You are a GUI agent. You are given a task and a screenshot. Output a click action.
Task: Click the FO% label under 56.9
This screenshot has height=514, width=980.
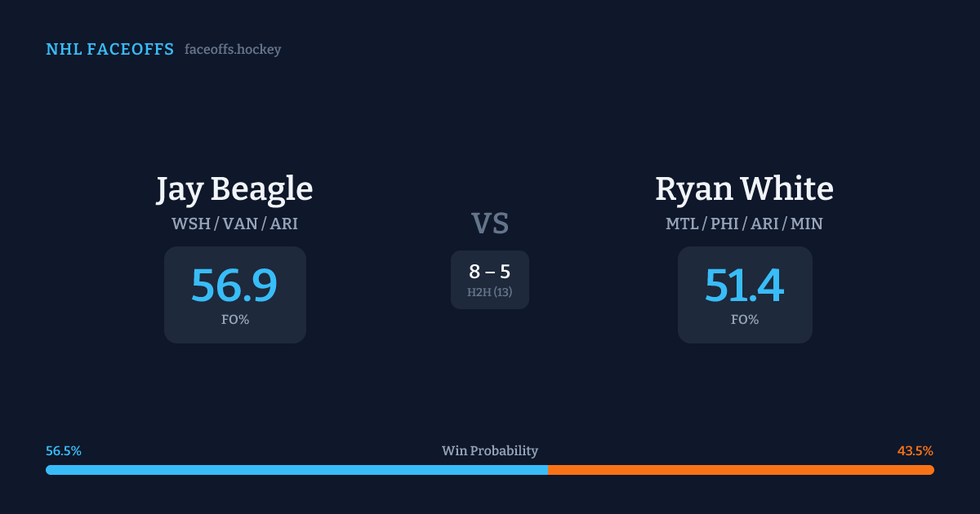234,320
